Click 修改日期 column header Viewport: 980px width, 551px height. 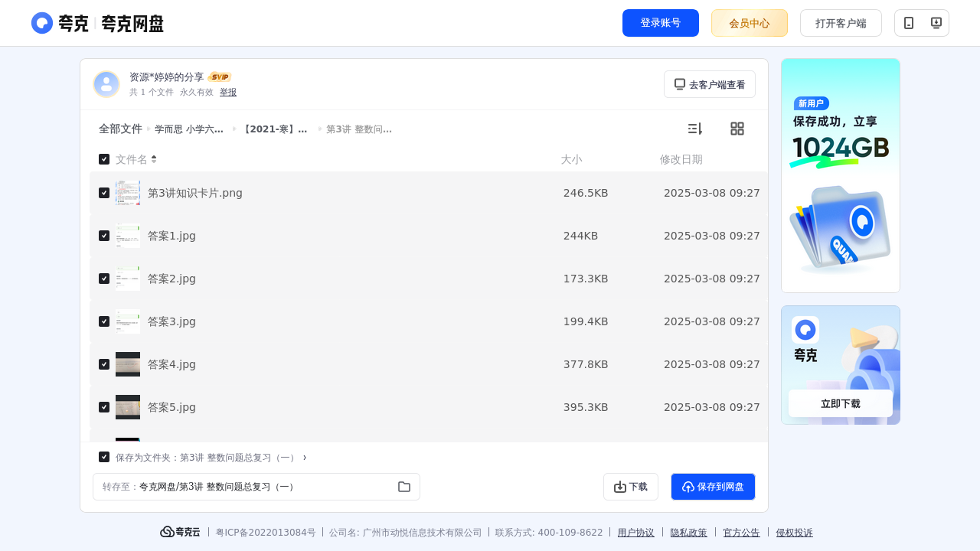(681, 159)
